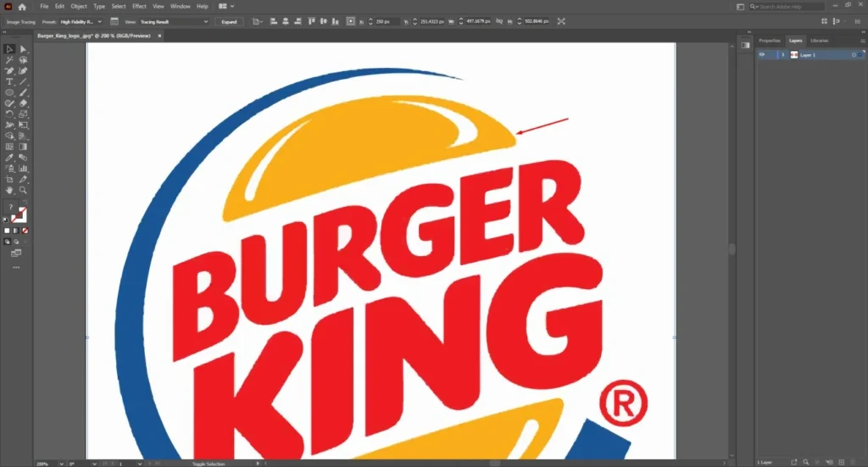Apply solid Color swatch button
Viewport: 868px width, 467px height.
point(7,231)
